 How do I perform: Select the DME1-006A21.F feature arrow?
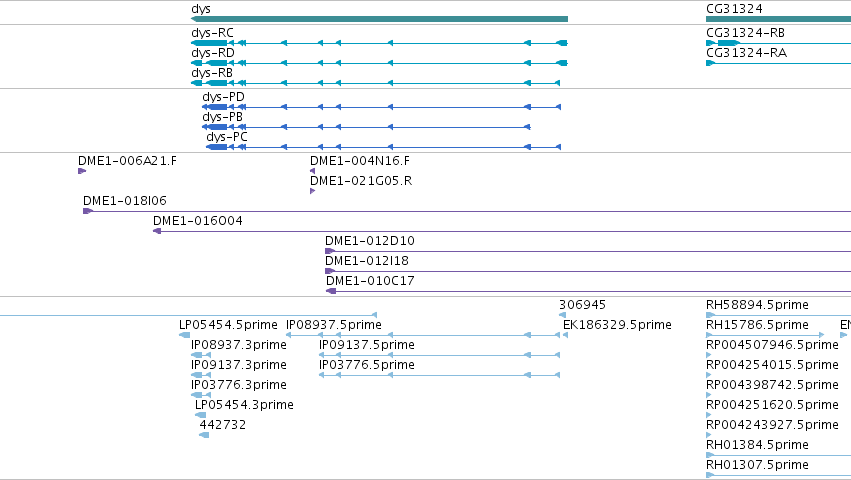[x=82, y=171]
